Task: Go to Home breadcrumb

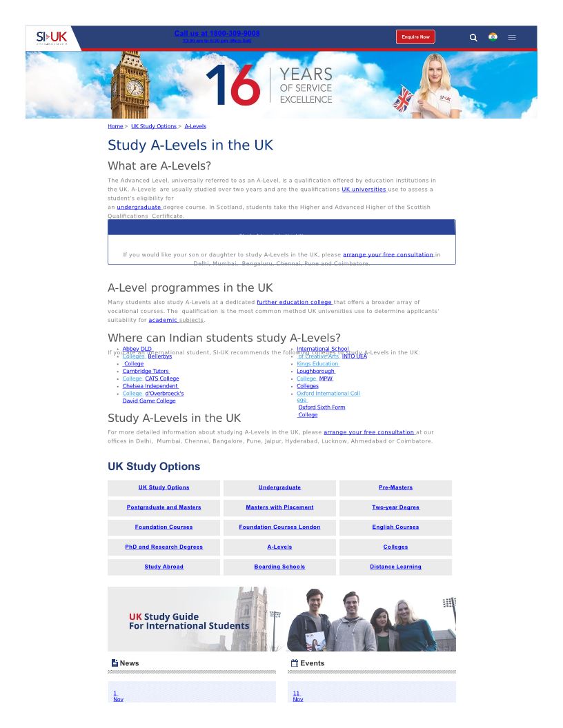Action: [x=115, y=126]
